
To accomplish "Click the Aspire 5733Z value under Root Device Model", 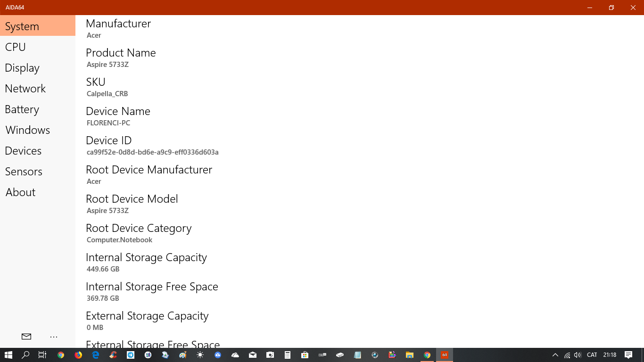I will [107, 211].
